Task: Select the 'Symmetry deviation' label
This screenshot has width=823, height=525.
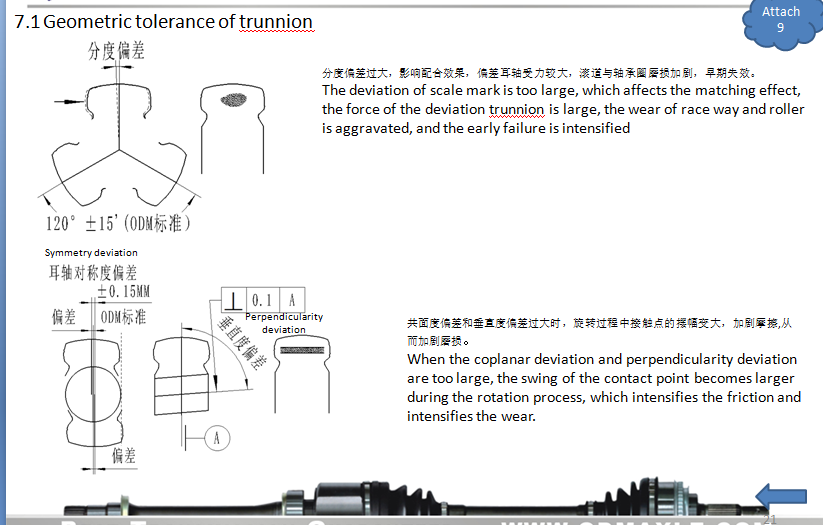Action: point(91,253)
